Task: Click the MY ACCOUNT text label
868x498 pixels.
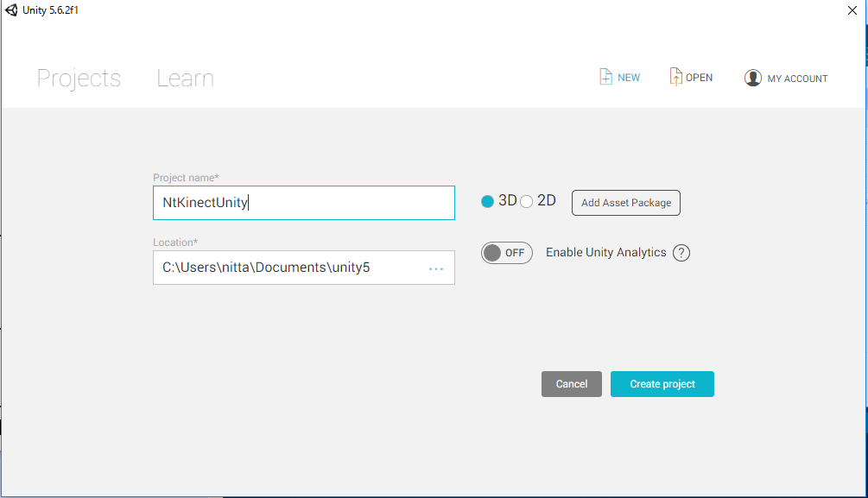Action: [x=797, y=79]
